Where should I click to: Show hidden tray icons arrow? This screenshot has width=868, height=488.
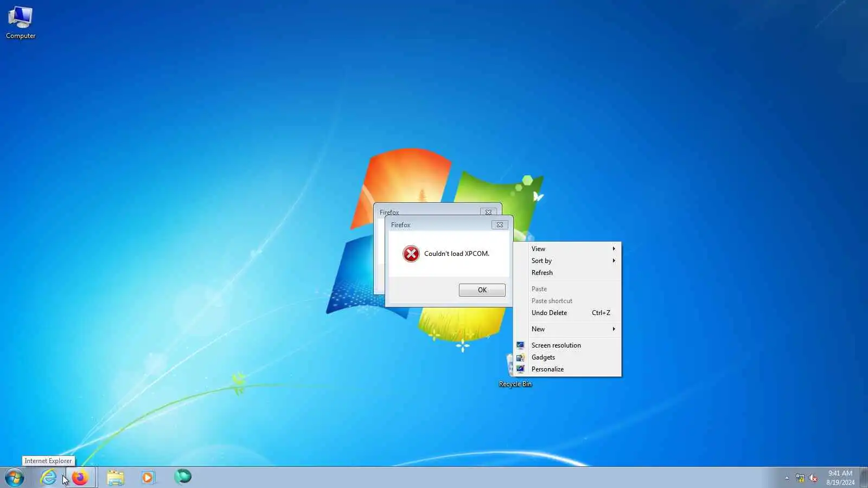click(787, 478)
